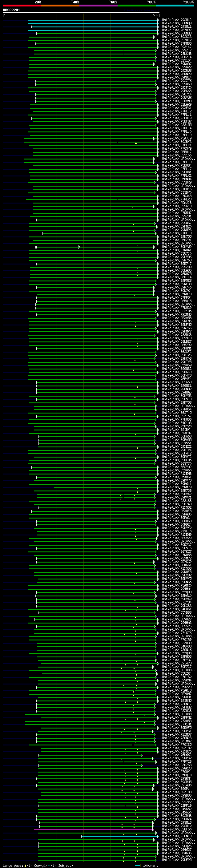This screenshot has width=197, height=868.
Task: Click hit UniRef100_A1XEH7
Action: point(176,433)
